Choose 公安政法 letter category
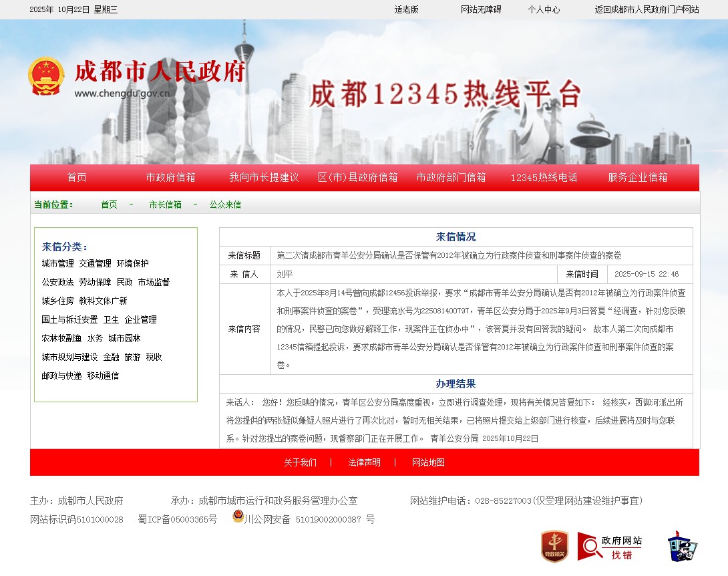Image resolution: width=728 pixels, height=576 pixels. point(57,283)
